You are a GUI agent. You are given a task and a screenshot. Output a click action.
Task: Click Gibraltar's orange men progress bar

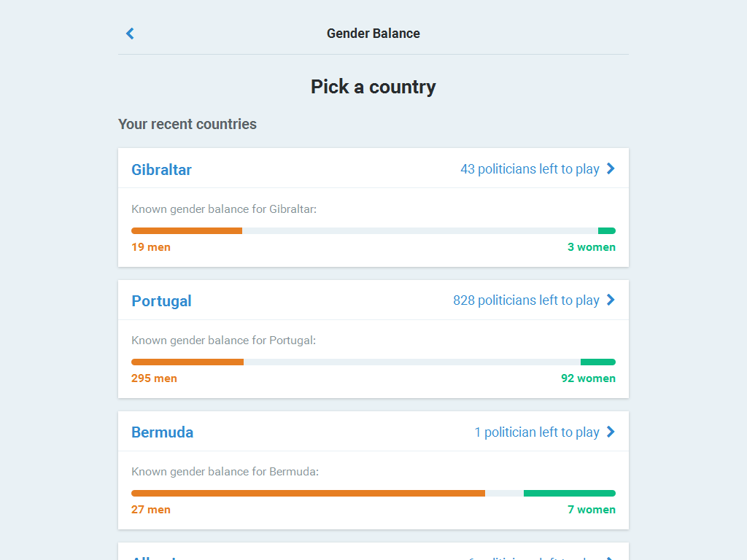coord(187,231)
